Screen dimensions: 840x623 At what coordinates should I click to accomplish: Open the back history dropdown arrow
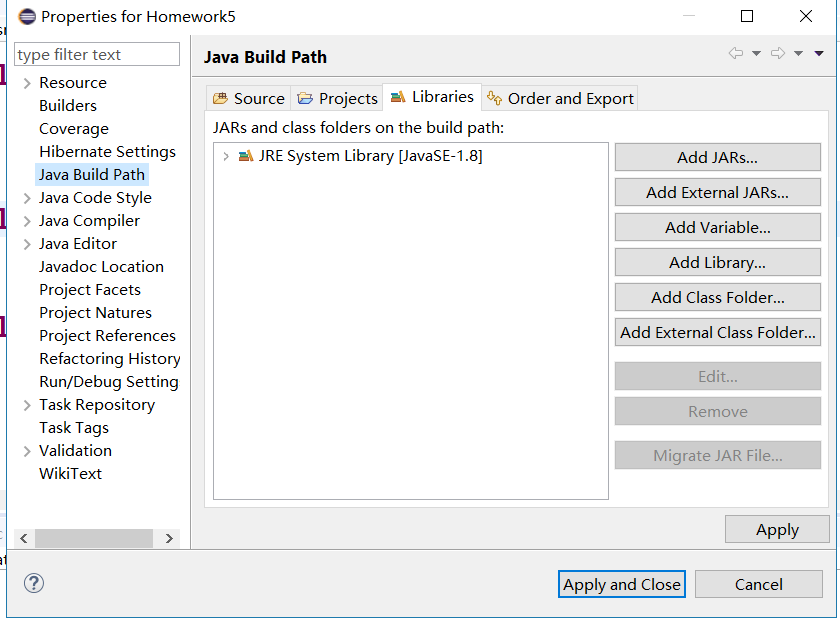point(757,53)
